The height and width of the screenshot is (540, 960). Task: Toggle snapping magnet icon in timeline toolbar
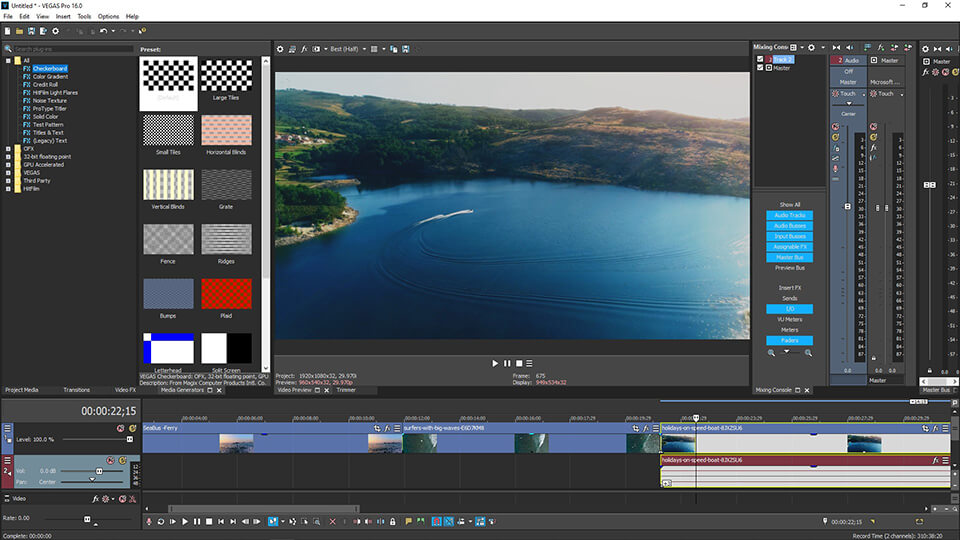(x=437, y=522)
